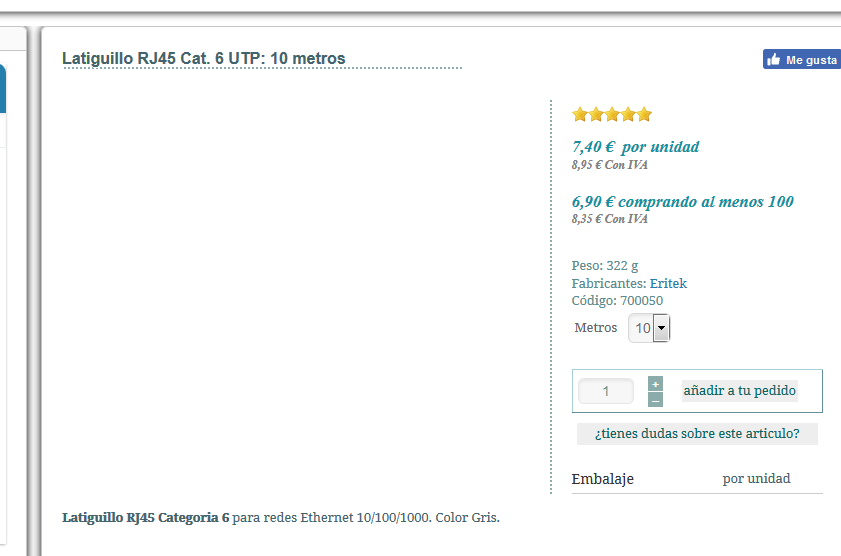Click the Código 700050 product code

click(x=617, y=300)
